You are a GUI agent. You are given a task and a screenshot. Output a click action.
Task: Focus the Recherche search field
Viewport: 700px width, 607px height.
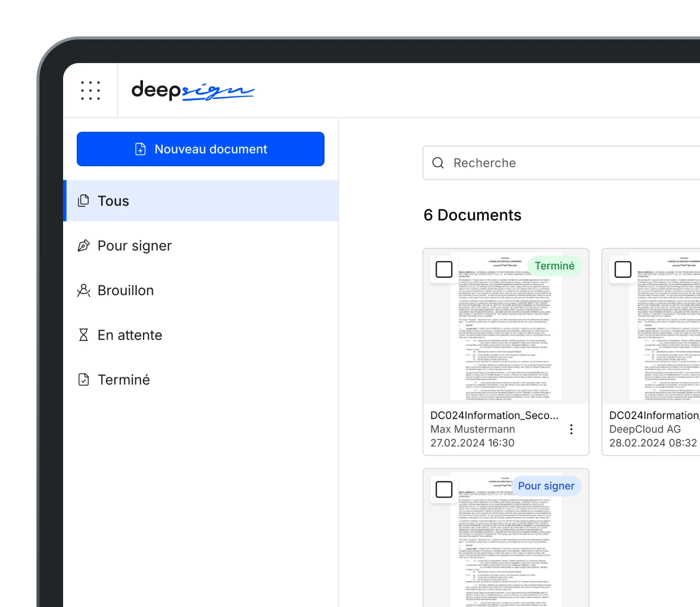click(561, 163)
